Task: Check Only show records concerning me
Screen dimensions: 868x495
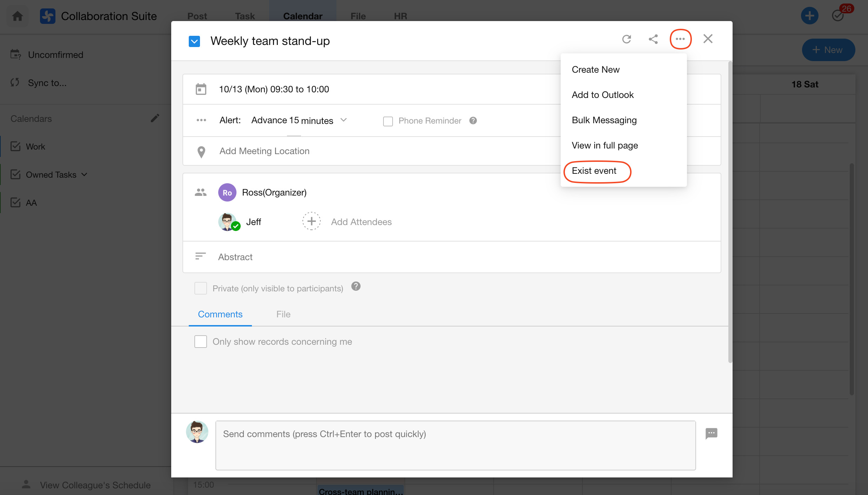Action: point(201,342)
